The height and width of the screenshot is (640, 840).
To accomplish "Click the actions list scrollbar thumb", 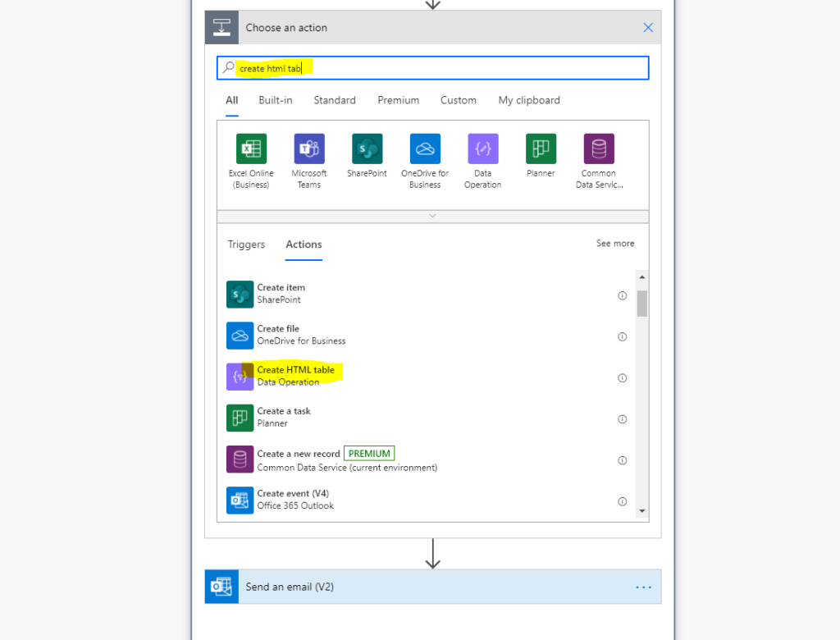I will pos(641,304).
